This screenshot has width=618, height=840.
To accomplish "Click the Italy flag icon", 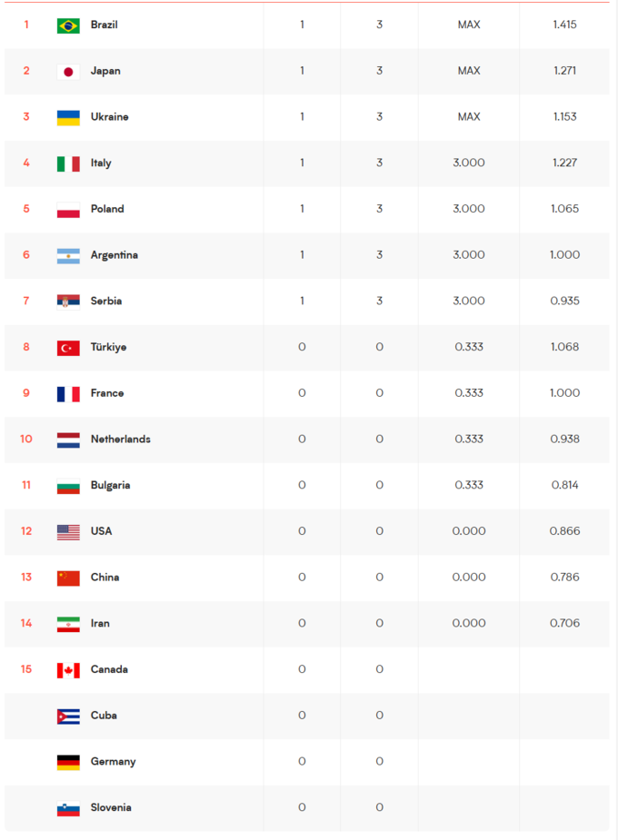I will [68, 163].
